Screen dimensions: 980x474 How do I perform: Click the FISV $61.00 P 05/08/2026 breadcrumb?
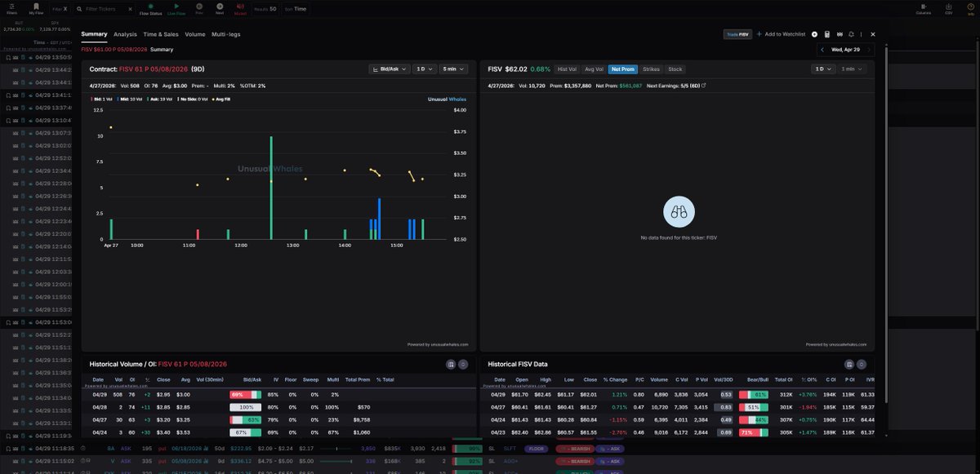click(114, 50)
